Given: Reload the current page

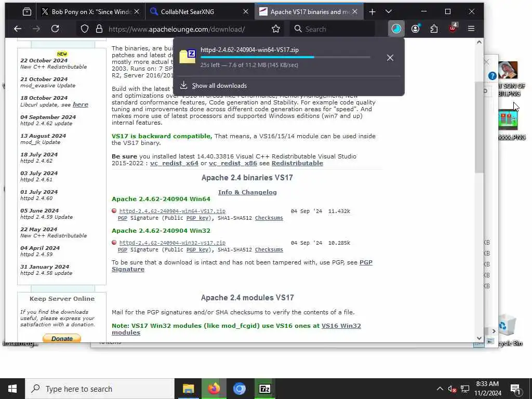Looking at the screenshot, I should [55, 29].
